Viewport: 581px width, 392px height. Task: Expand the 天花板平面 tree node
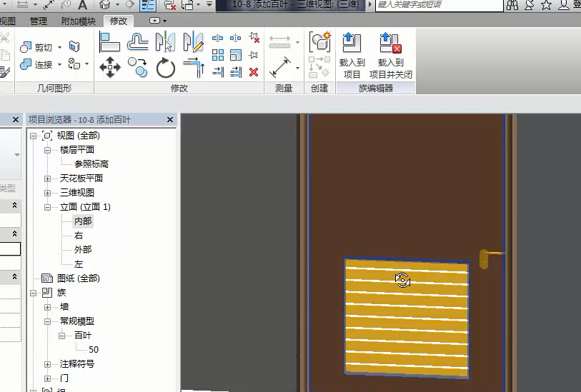(48, 179)
